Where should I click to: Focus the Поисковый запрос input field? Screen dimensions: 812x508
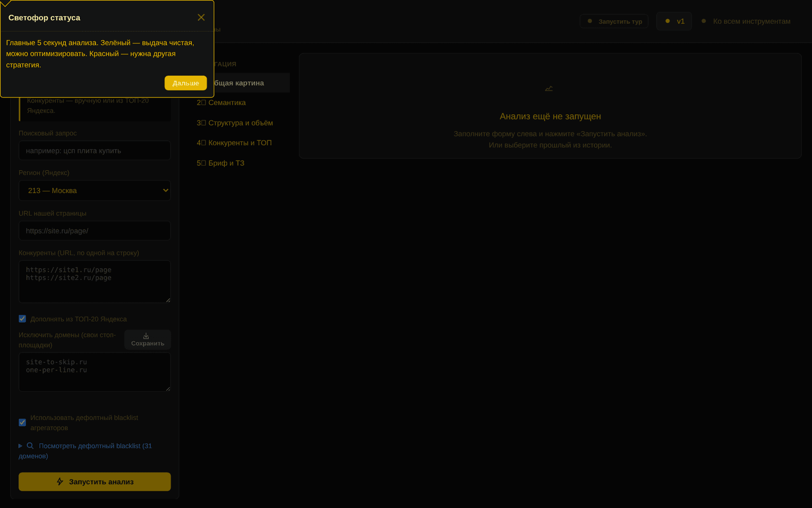tap(95, 150)
